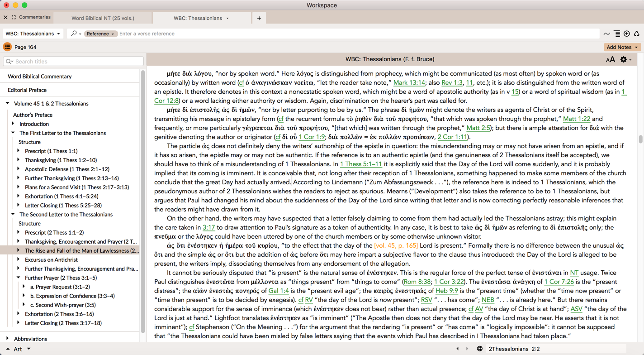Click the Page 164 label
644x355 pixels.
[25, 47]
